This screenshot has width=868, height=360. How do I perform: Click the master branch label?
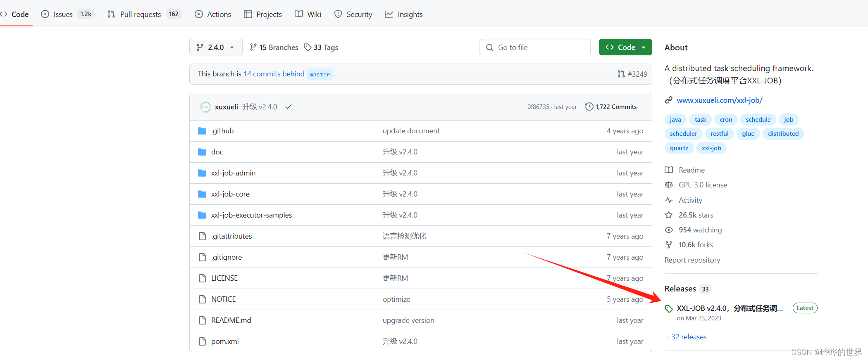tap(320, 74)
